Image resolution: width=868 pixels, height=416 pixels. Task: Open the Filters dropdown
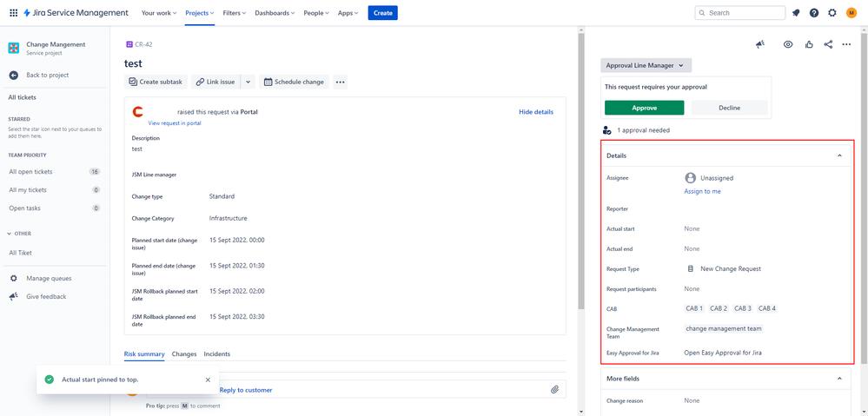coord(235,13)
